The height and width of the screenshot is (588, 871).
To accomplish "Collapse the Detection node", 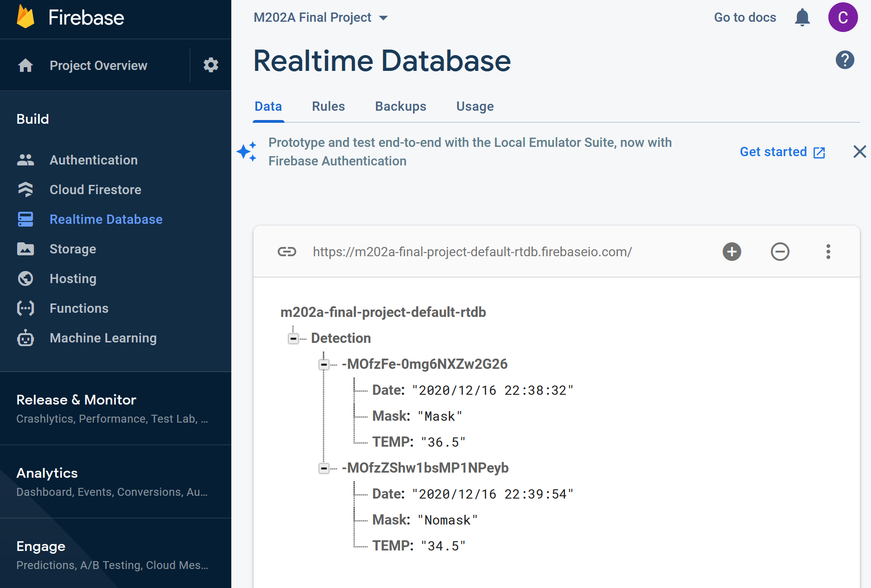I will [x=293, y=339].
